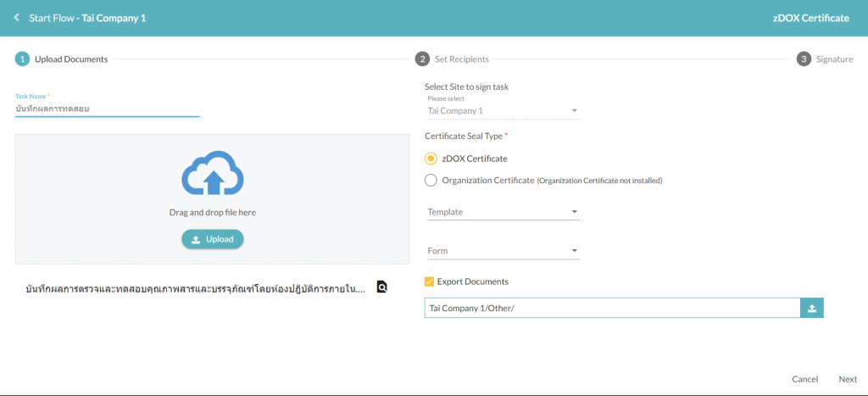868x396 pixels.
Task: Click the document preview magnifier icon
Action: coord(382,287)
